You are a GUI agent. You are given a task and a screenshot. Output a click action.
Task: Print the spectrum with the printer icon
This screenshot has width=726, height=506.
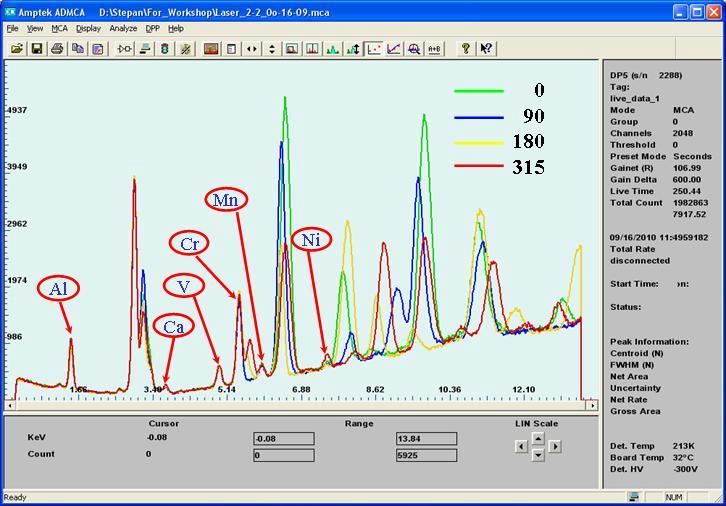click(57, 49)
